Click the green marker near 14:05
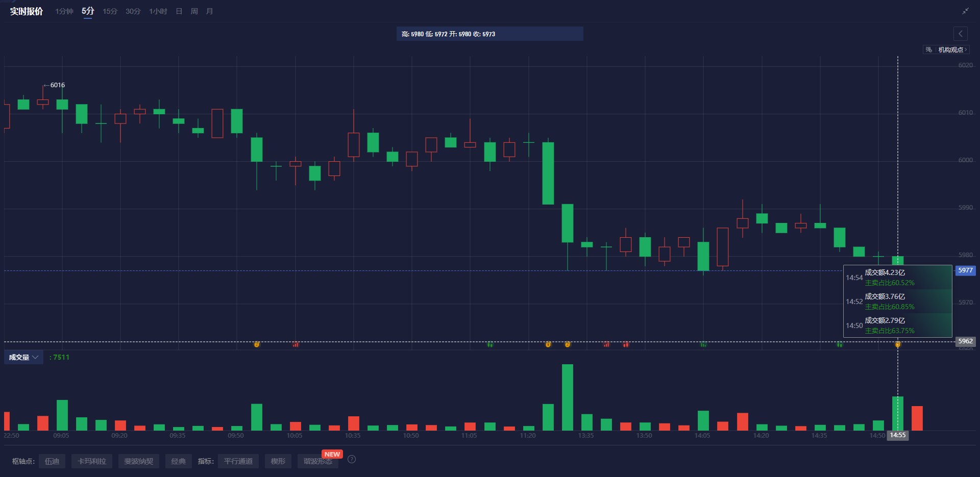 click(x=703, y=344)
